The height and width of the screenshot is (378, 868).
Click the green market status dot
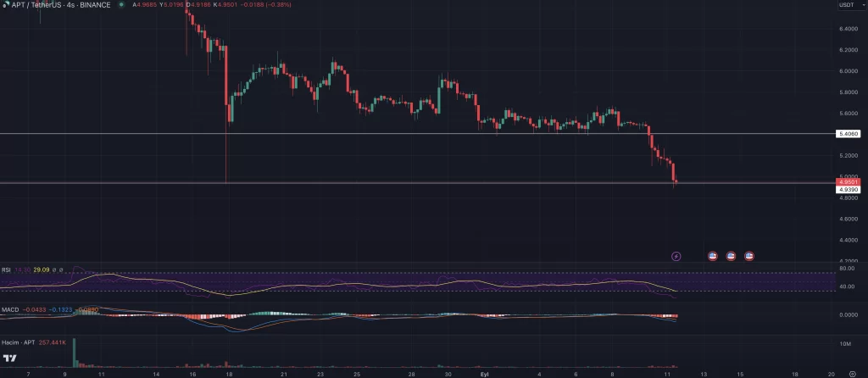[122, 5]
